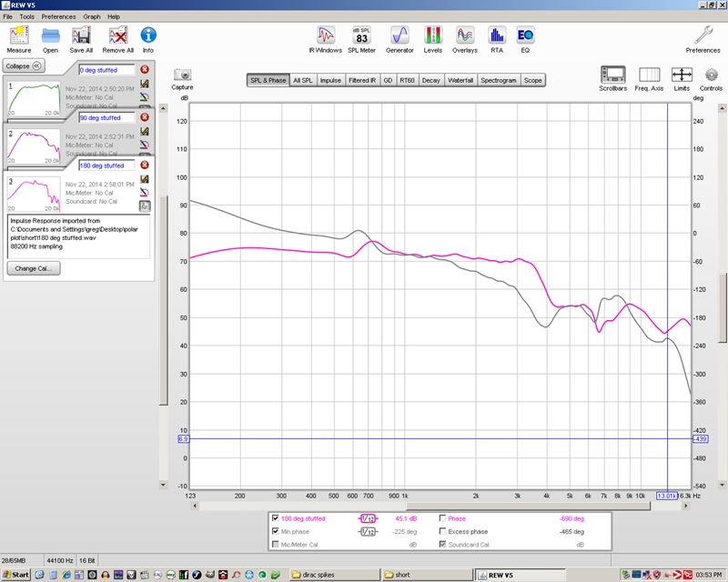This screenshot has height=582, width=728.
Task: Enable Phase trace checkbox
Action: [442, 518]
